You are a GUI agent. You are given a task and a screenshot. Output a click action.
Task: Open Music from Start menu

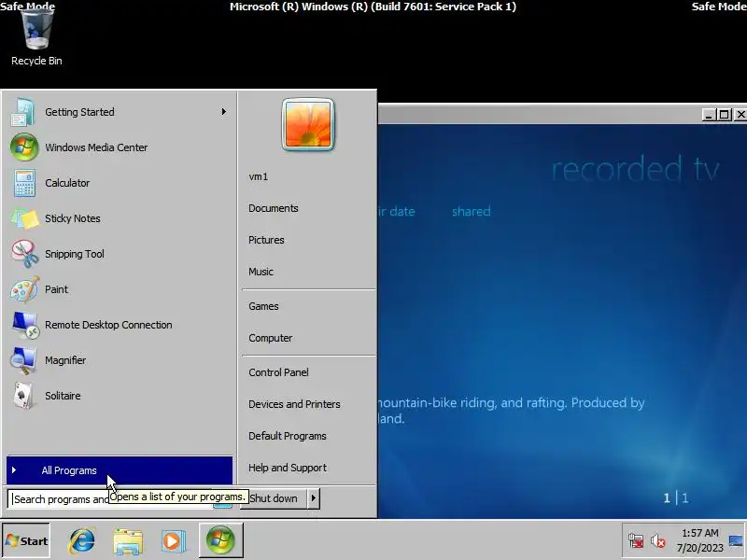coord(261,272)
